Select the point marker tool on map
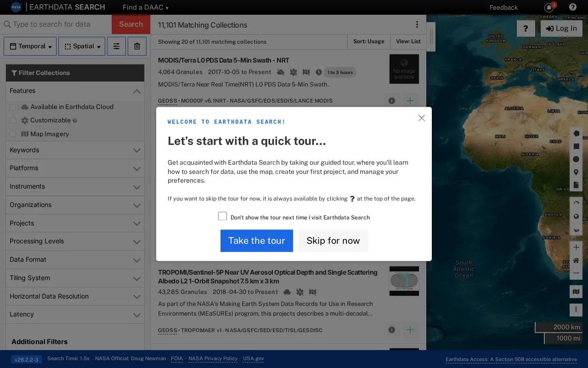 click(576, 172)
